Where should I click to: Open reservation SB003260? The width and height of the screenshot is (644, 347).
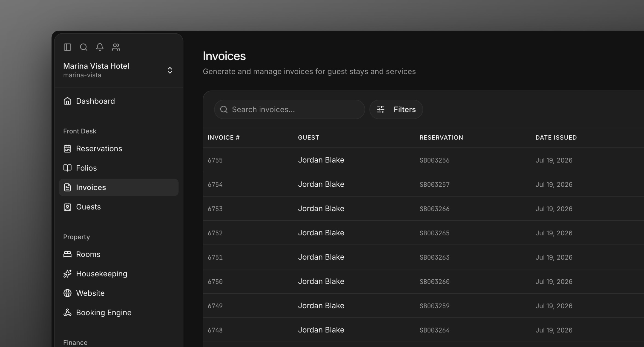point(434,281)
